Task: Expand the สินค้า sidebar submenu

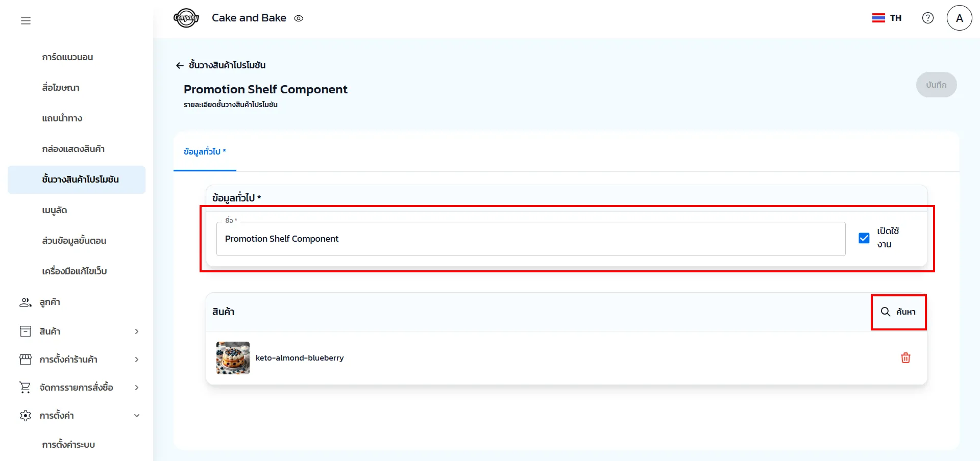Action: pyautogui.click(x=136, y=331)
